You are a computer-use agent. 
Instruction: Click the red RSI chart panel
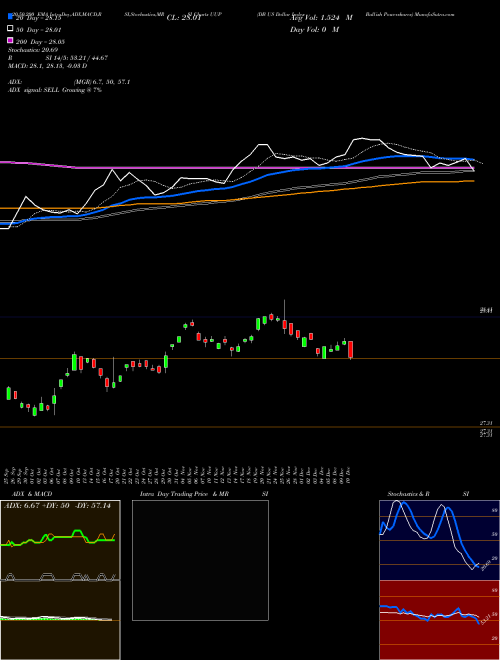tap(439, 620)
